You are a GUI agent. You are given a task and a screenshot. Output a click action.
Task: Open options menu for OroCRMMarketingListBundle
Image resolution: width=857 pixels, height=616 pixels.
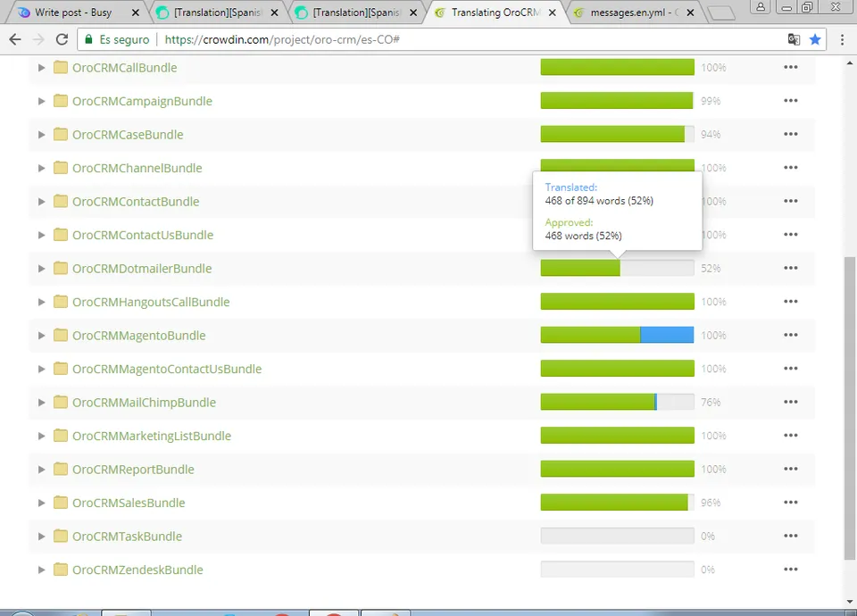(790, 435)
